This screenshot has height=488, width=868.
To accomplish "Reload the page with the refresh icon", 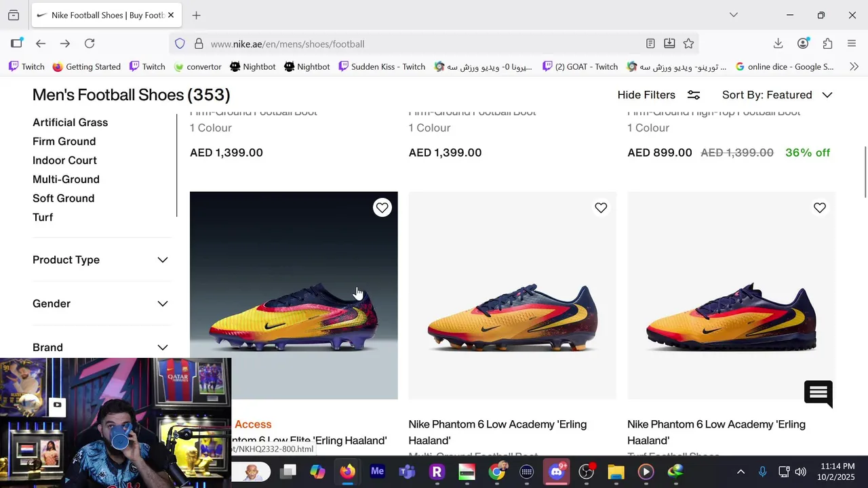I will click(x=90, y=43).
